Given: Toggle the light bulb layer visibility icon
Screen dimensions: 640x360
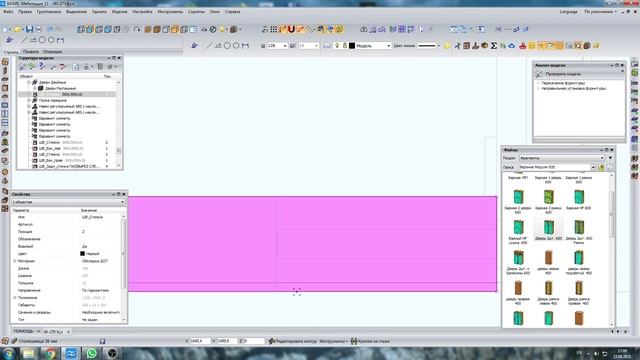Looking at the screenshot, I should click(337, 46).
